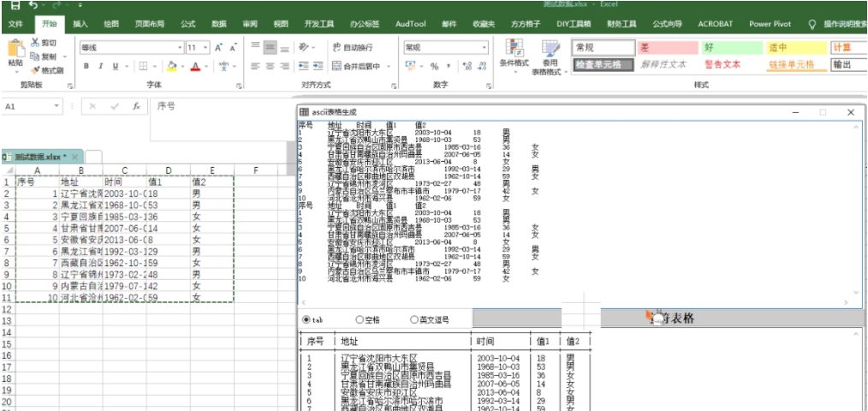Apply the Good (好) cell style
868x411 pixels.
[732, 48]
